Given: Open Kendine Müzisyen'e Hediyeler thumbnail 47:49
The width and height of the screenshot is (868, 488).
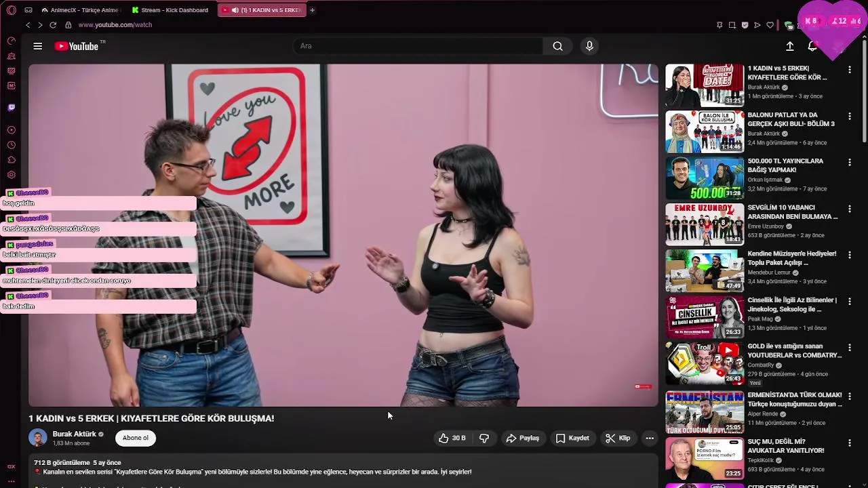Looking at the screenshot, I should point(705,270).
